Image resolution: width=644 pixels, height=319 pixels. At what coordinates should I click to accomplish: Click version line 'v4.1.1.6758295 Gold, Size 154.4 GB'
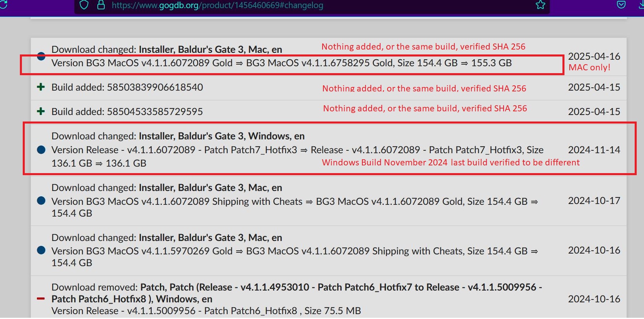click(281, 63)
